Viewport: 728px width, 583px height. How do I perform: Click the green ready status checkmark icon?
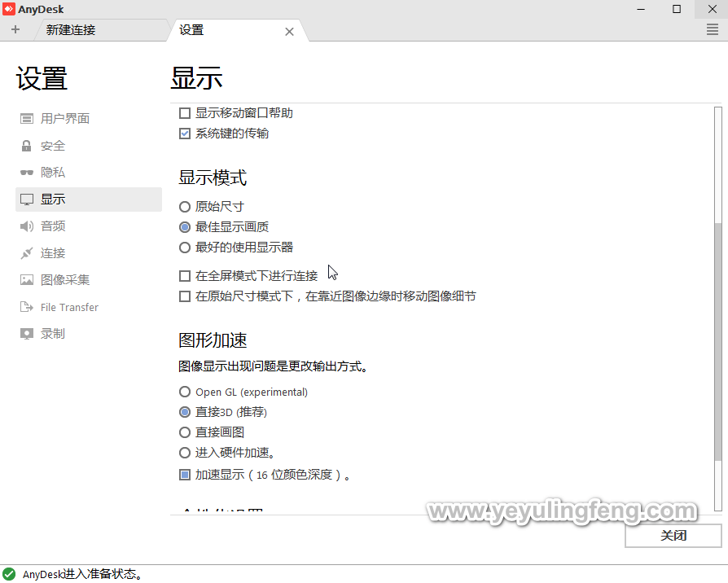[9, 574]
